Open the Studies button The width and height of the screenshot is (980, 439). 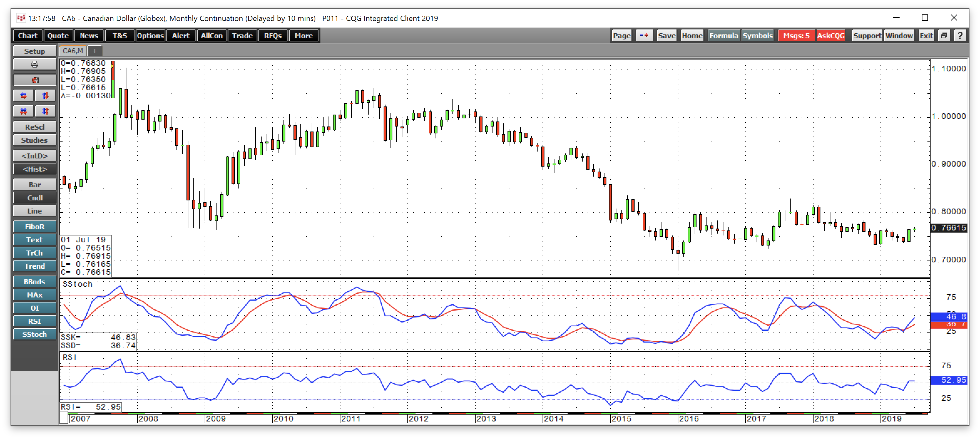pyautogui.click(x=35, y=140)
